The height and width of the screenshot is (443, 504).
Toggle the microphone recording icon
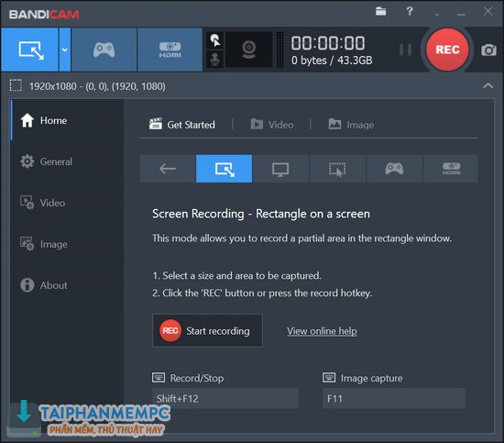(x=215, y=60)
